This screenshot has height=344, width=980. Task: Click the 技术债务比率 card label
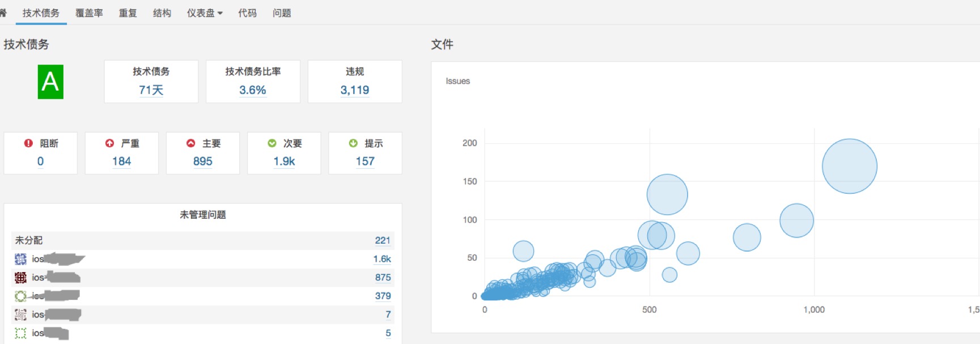253,71
